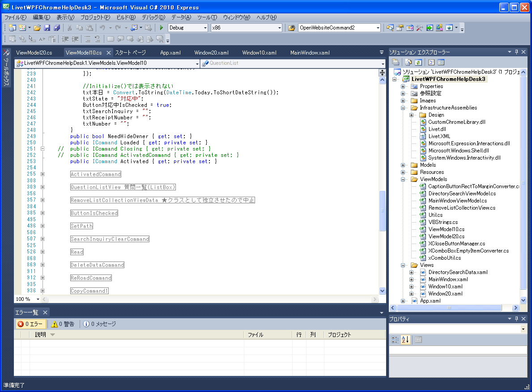The image size is (532, 392).
Task: Expand the collapsed ActivatedCommand region
Action: (43, 174)
